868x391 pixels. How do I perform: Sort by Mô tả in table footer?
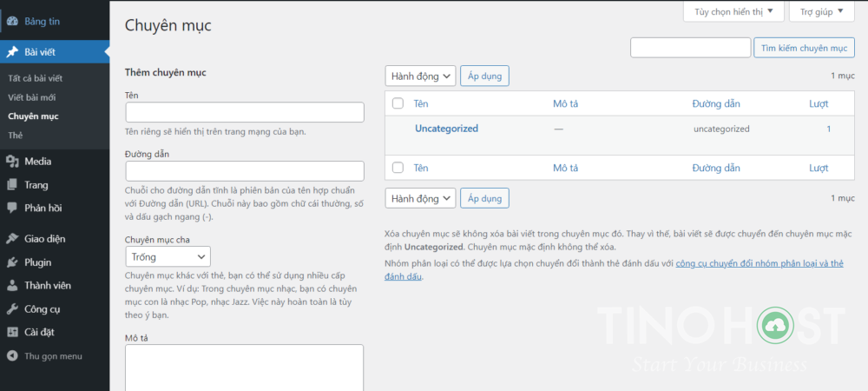coord(566,168)
